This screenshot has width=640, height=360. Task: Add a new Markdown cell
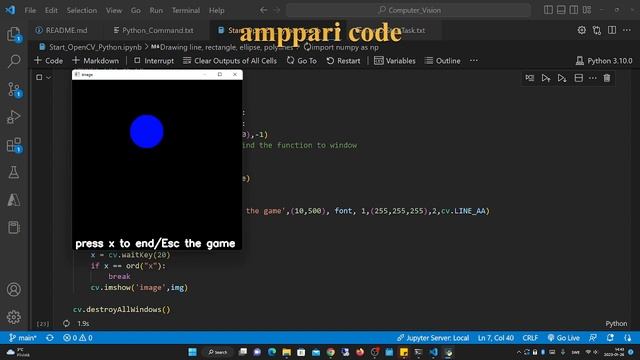click(95, 61)
